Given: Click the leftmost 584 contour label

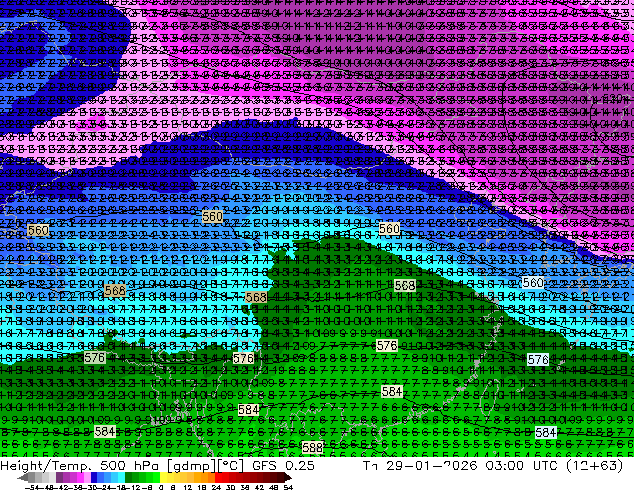Looking at the screenshot, I should 105,431.
